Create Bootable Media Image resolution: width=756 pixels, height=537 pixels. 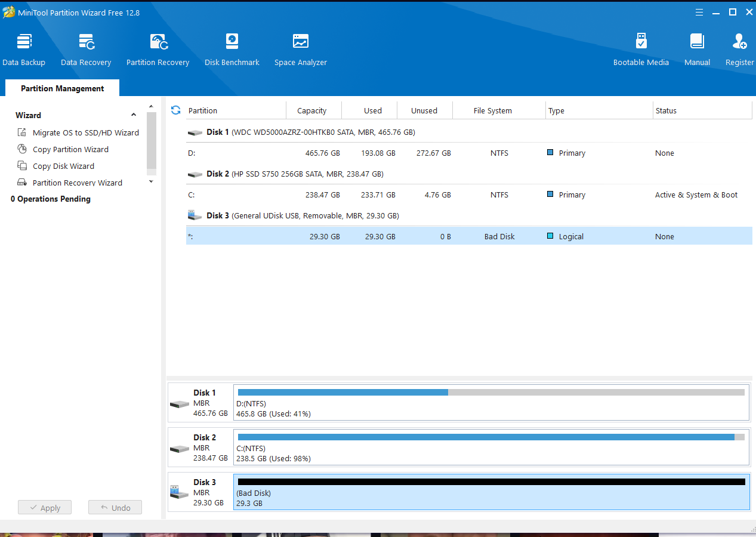tap(641, 50)
